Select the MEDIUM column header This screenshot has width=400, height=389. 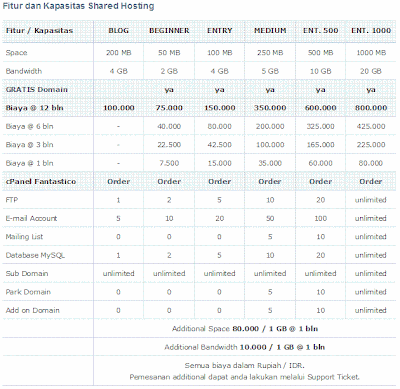(x=270, y=31)
